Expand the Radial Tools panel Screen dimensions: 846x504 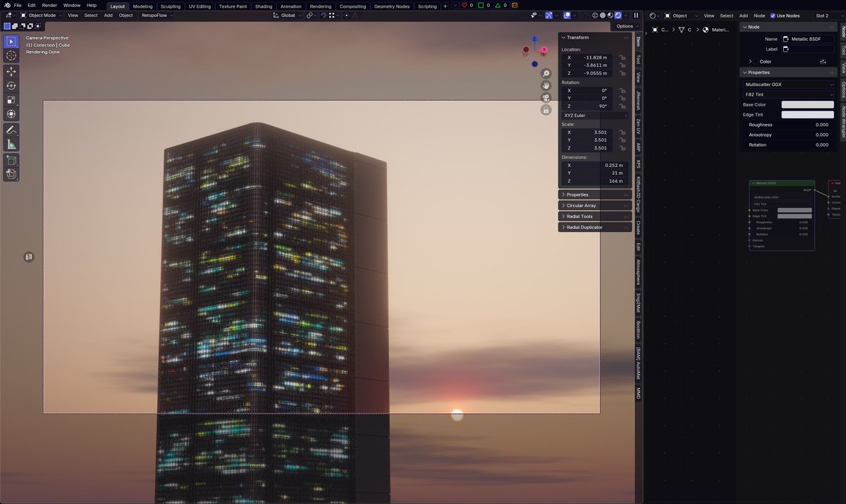click(596, 216)
